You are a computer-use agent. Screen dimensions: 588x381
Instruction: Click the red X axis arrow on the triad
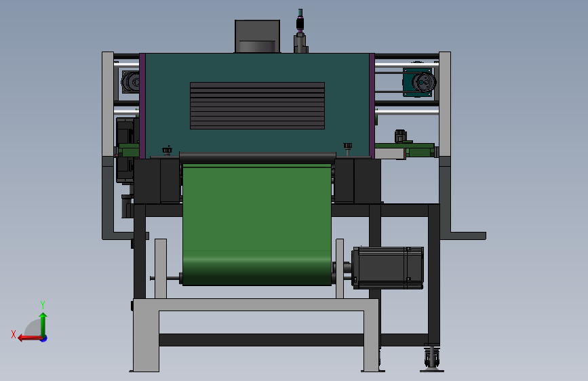click(29, 338)
